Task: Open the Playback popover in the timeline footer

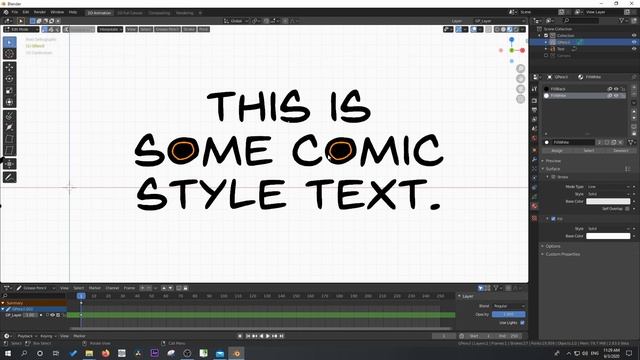Action: [x=27, y=336]
